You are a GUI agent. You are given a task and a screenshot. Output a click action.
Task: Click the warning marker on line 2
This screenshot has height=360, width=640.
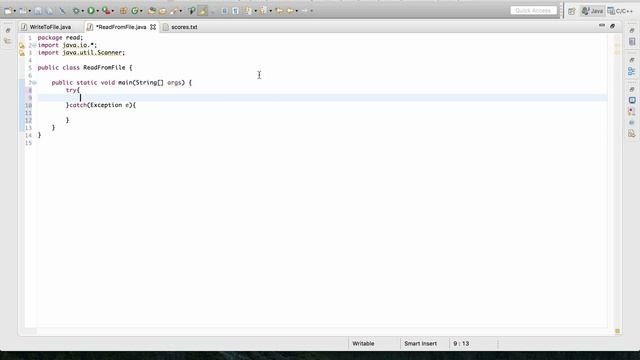22,45
